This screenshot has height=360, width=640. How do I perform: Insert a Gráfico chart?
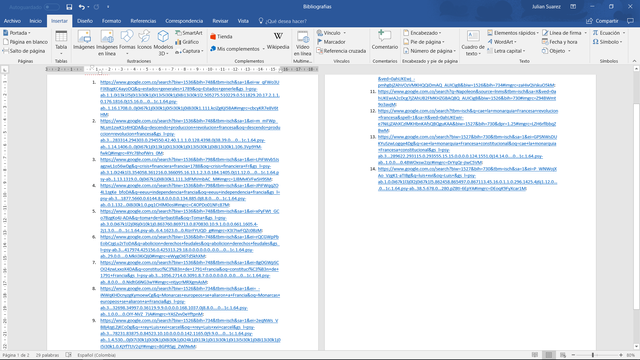click(187, 42)
